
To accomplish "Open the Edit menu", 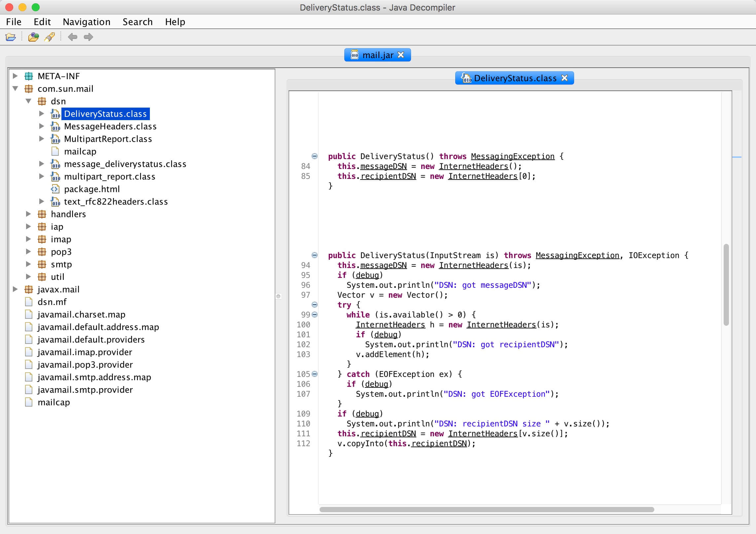I will coord(42,22).
